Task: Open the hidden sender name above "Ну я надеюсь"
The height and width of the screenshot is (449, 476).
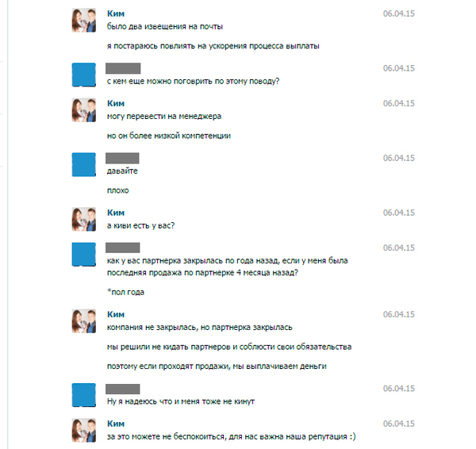Action: click(122, 389)
